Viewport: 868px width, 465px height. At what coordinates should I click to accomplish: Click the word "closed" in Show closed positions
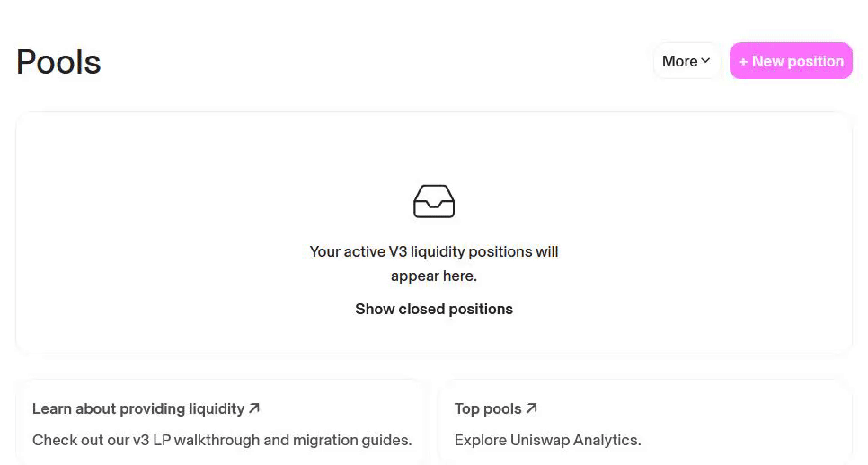point(421,309)
